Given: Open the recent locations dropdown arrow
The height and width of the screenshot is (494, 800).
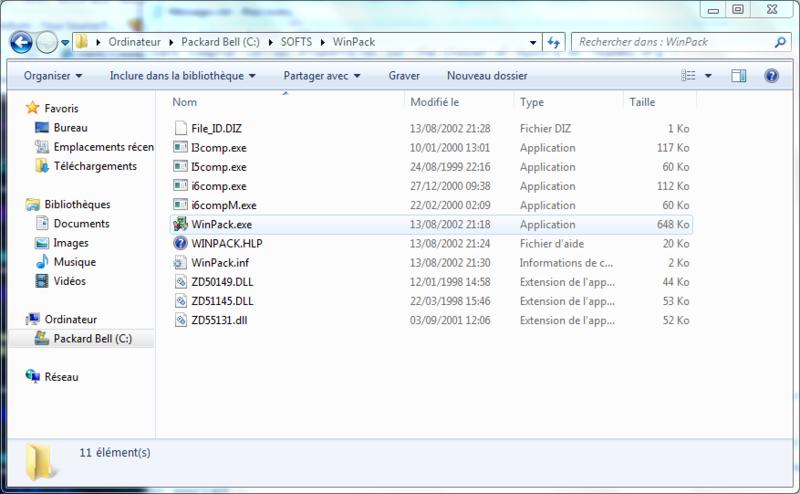Looking at the screenshot, I should point(65,43).
